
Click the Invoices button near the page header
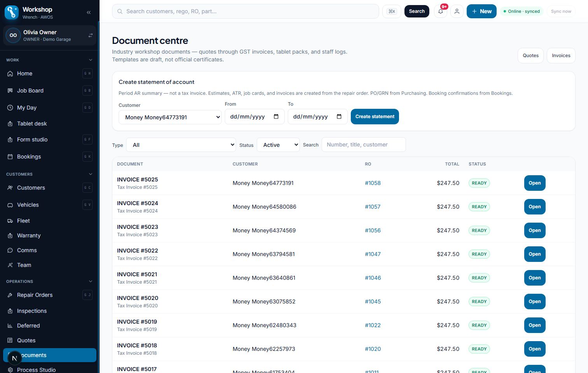click(561, 56)
